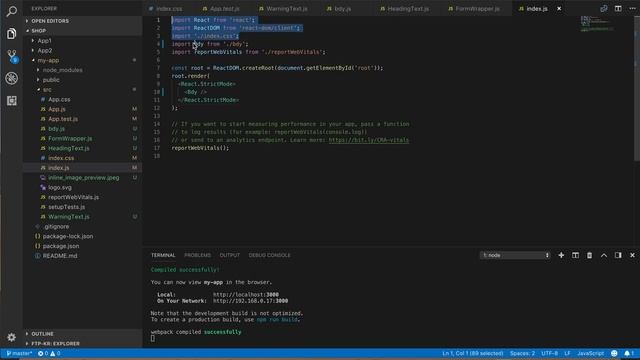Open the Source Control view icon
Viewport: 640px width, 360px height.
[x=11, y=56]
